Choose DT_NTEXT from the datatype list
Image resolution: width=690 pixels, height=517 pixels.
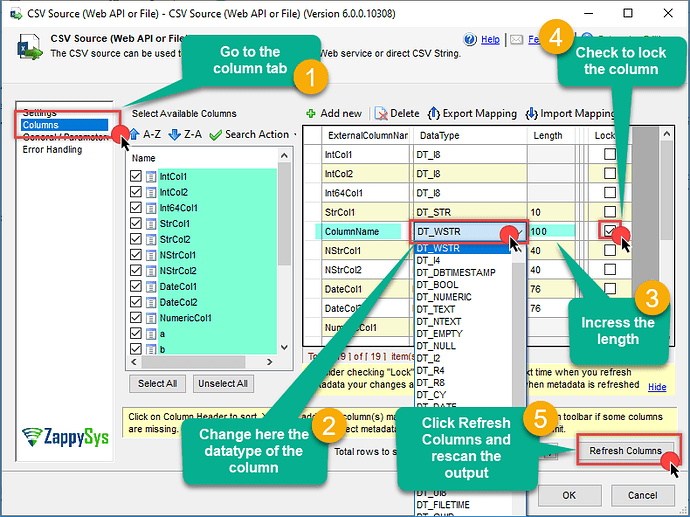[x=439, y=322]
